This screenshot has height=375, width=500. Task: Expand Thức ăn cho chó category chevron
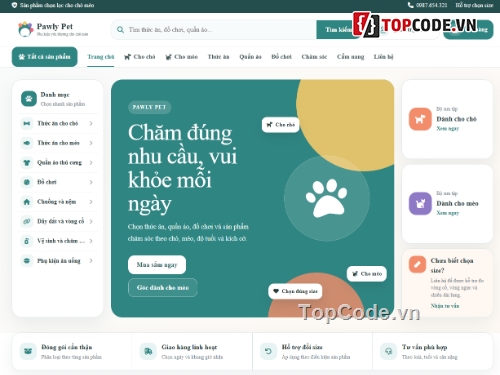tap(91, 123)
